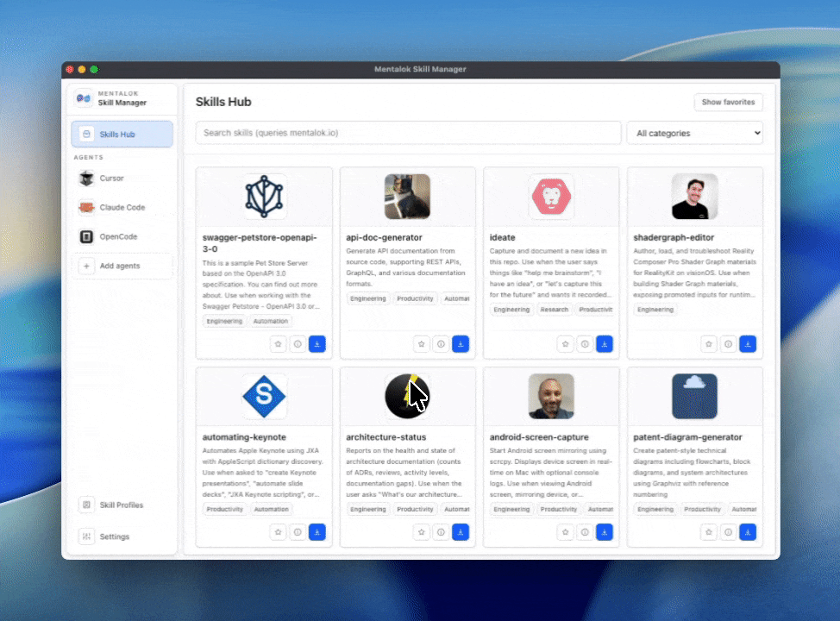Click swagger-petstore graph logo thumbnail
This screenshot has width=840, height=621.
[264, 197]
